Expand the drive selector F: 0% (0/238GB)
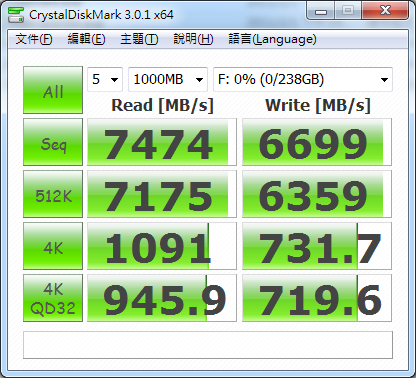The width and height of the screenshot is (416, 378). tap(303, 79)
